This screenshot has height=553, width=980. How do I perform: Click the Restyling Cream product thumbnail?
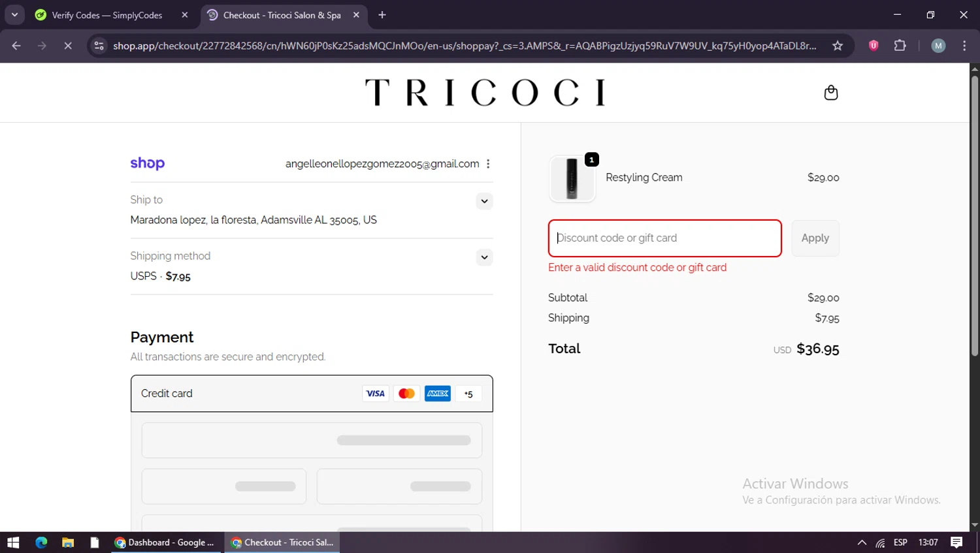(x=572, y=178)
